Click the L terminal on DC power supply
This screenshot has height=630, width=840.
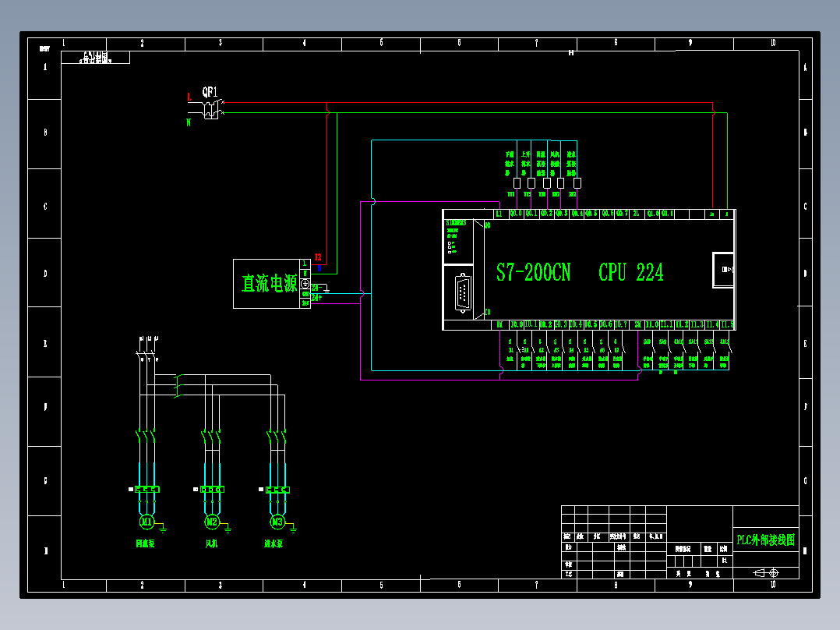pos(305,264)
